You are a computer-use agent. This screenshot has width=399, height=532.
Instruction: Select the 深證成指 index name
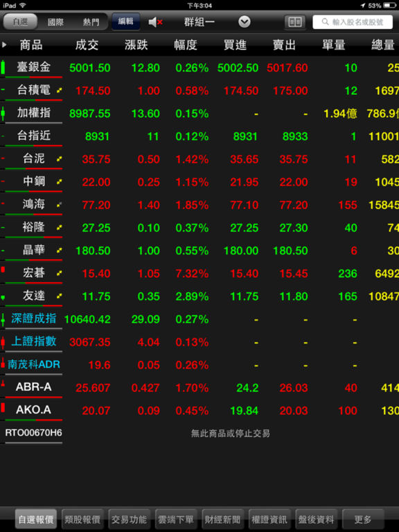(x=33, y=319)
